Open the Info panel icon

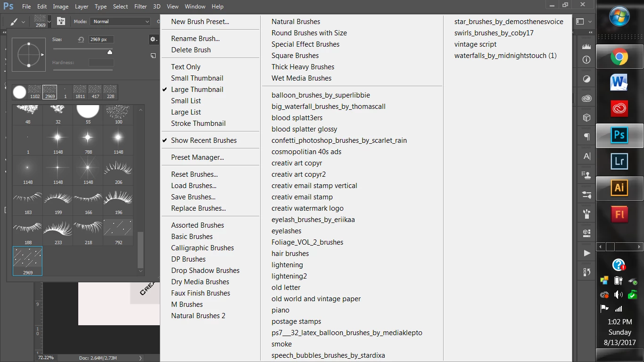[x=586, y=60]
